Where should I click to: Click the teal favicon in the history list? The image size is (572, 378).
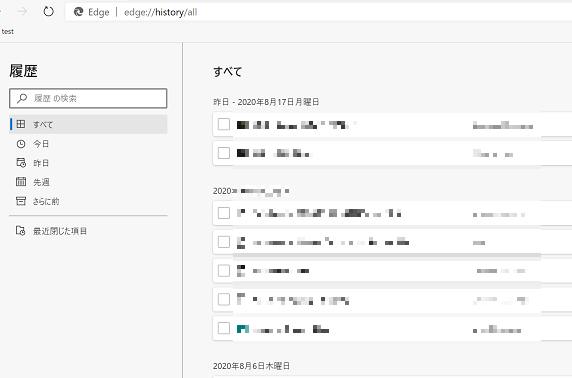[x=243, y=329]
